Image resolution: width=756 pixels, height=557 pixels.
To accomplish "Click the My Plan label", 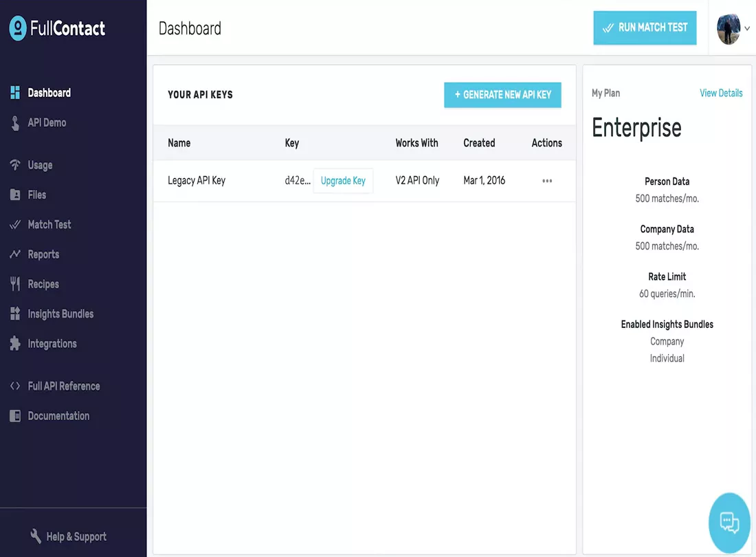I will pyautogui.click(x=605, y=93).
